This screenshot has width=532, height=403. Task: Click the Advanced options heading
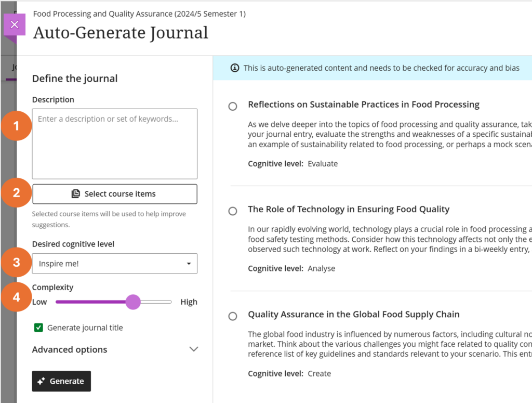click(x=70, y=349)
